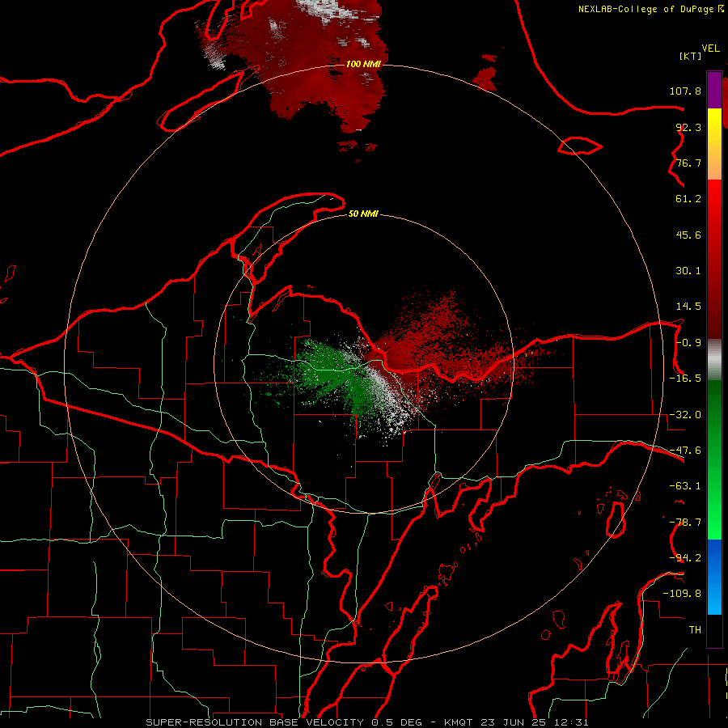Click the VEL legend title
Screen dimensions: 728x728
click(710, 49)
